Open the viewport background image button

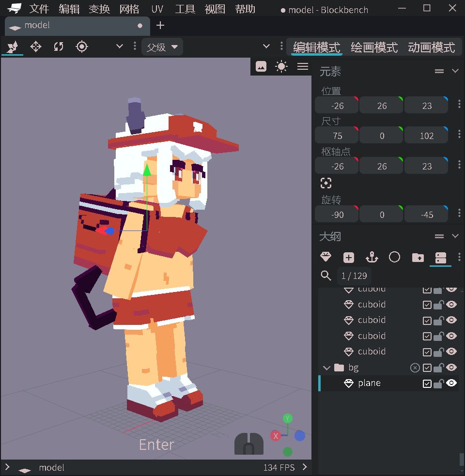(261, 66)
